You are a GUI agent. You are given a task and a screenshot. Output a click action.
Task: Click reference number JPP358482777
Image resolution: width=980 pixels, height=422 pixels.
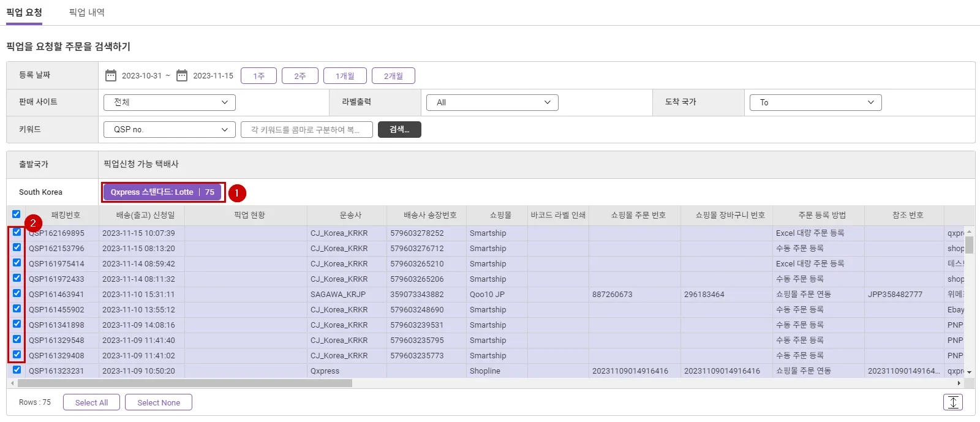895,295
